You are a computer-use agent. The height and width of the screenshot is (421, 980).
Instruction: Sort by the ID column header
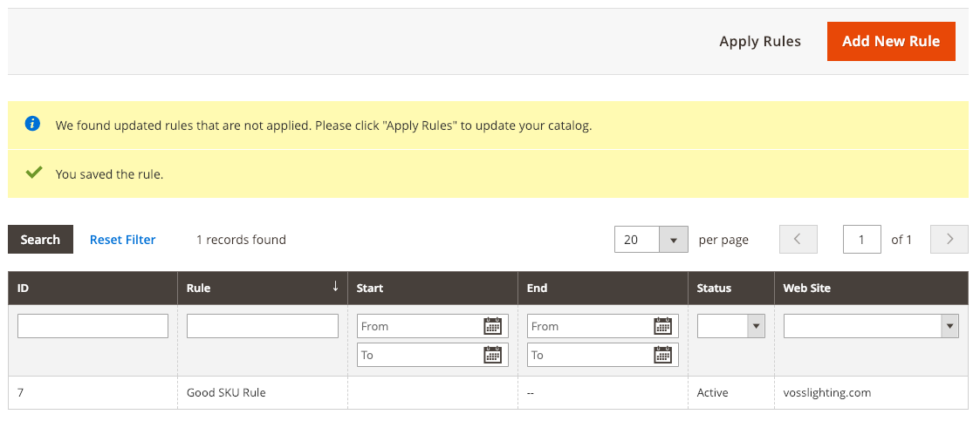click(x=93, y=288)
